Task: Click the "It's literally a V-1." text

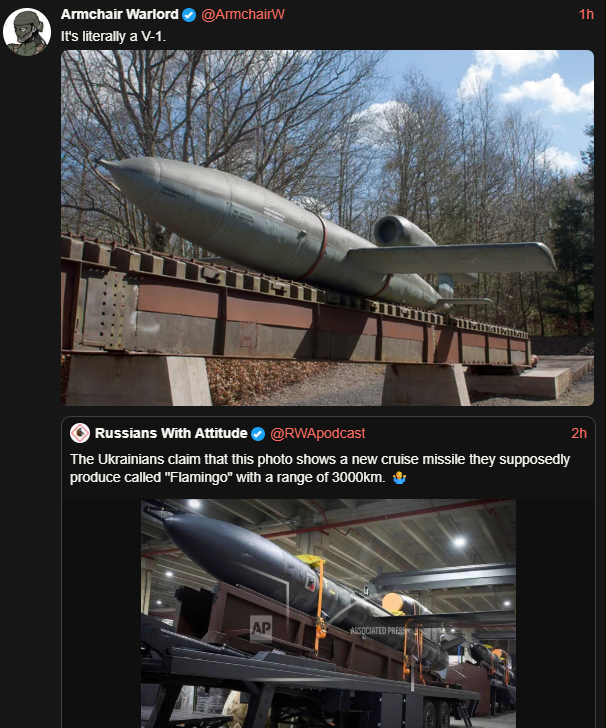Action: point(113,36)
